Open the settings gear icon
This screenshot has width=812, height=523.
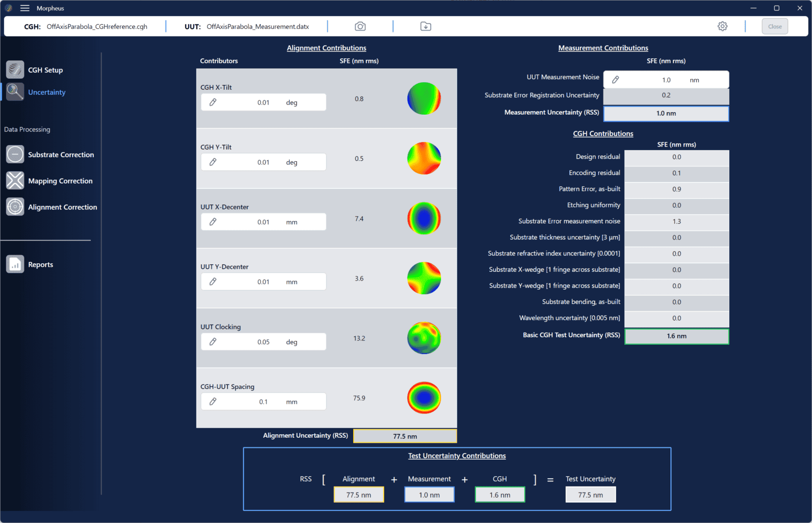tap(722, 26)
